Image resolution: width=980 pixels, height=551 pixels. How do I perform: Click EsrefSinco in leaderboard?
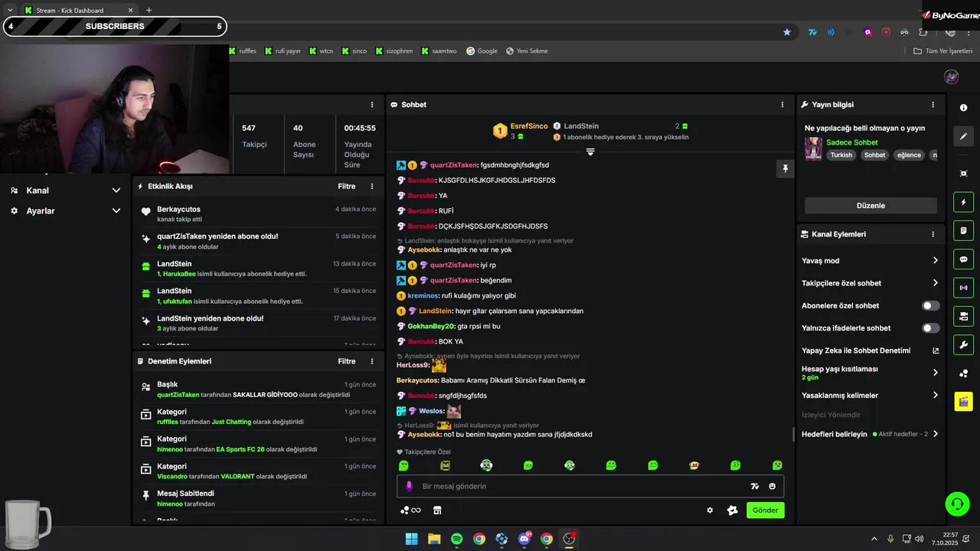(x=529, y=126)
